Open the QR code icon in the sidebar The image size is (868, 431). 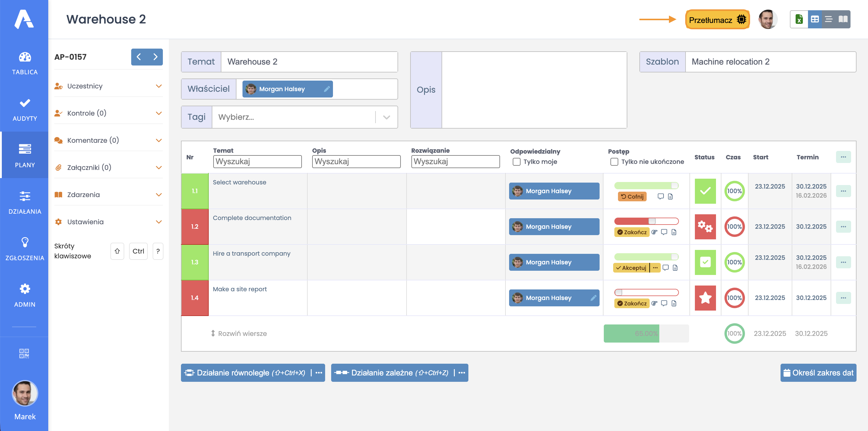coord(24,353)
